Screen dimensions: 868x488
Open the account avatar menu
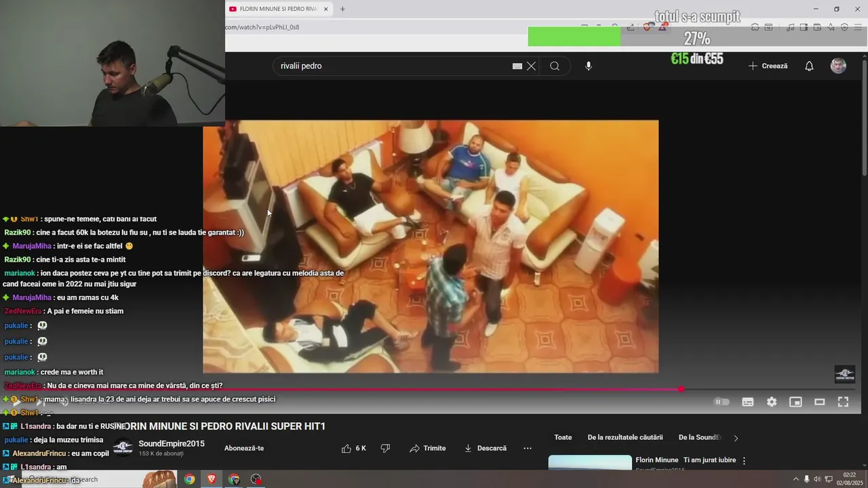[x=838, y=66]
